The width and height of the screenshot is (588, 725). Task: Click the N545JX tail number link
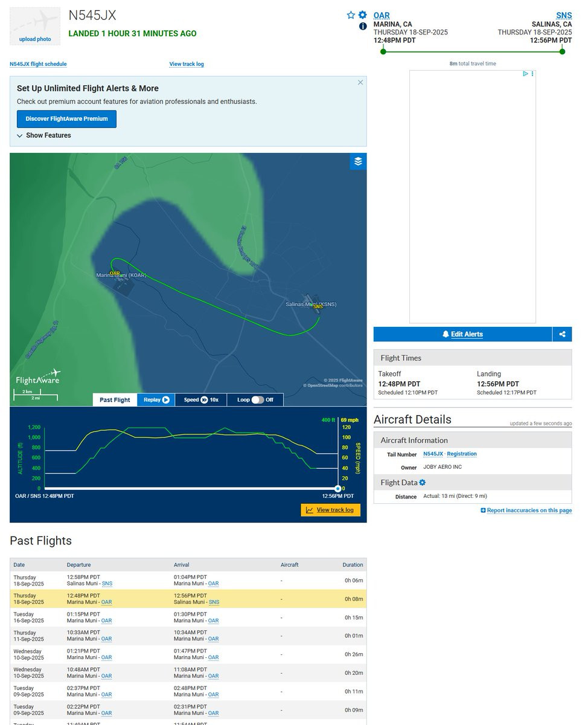click(x=433, y=454)
